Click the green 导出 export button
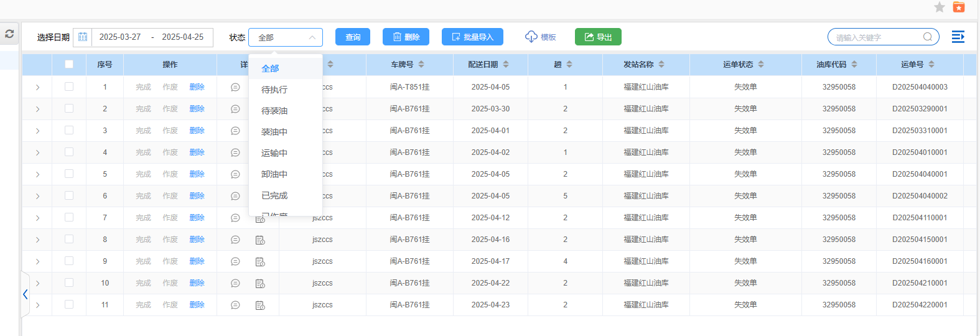Screen dimensions: 980x336 pos(597,37)
